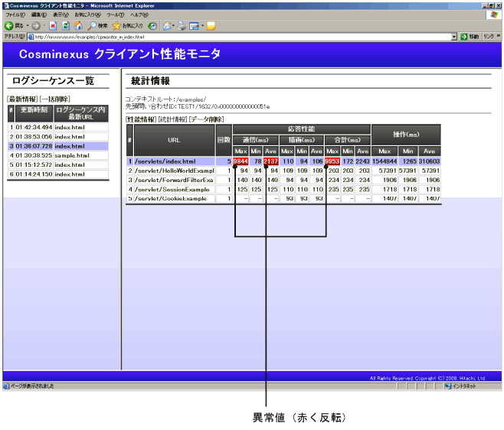The width and height of the screenshot is (504, 430).
Task: Click the /servlet/SessionExample URL cell
Action: [175, 189]
